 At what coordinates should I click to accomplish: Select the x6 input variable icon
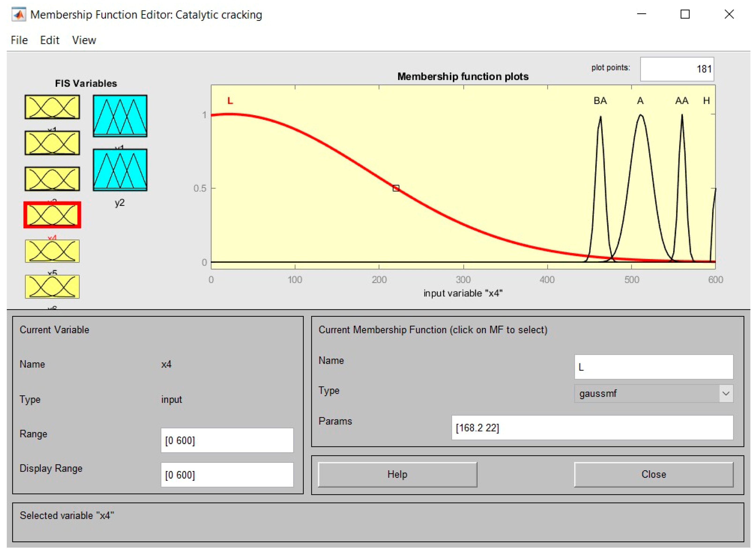tap(52, 286)
